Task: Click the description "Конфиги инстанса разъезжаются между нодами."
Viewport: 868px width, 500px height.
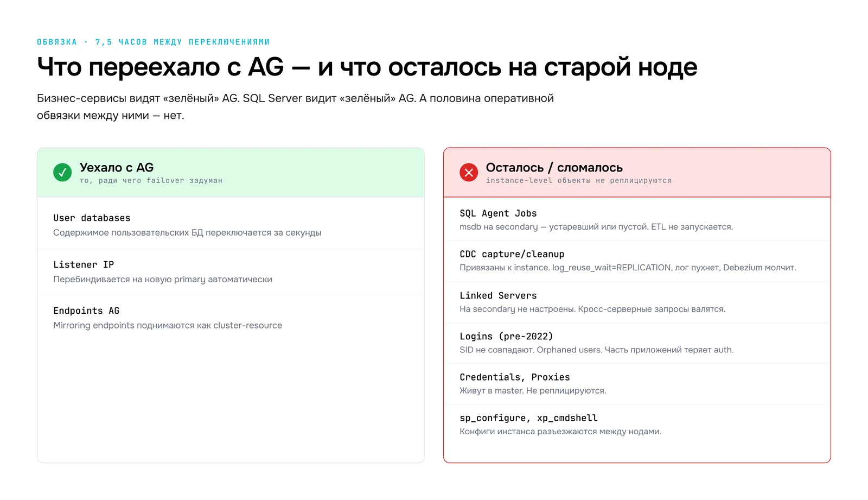Action: [x=560, y=432]
